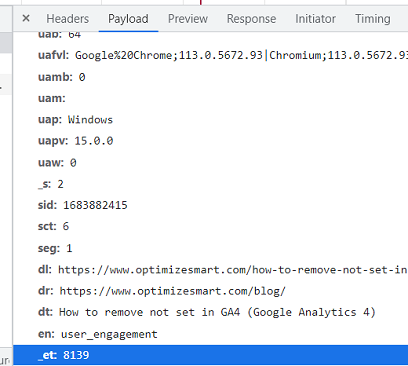Select the _s: 2 parameter row
Screen dimensions: 408x366
211,184
